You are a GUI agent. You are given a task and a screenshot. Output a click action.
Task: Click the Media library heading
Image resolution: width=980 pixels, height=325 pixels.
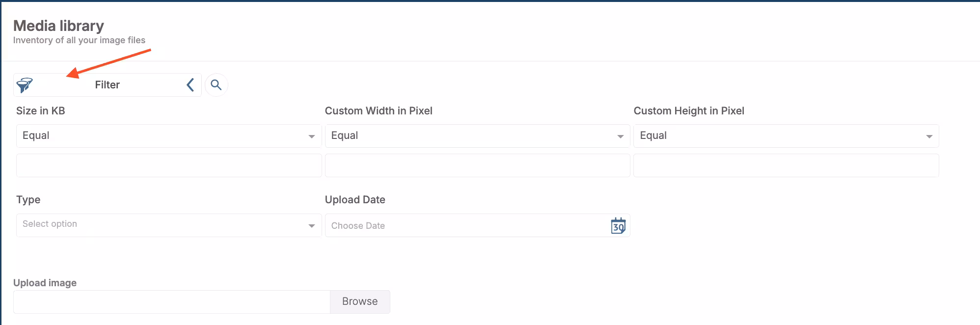(58, 26)
